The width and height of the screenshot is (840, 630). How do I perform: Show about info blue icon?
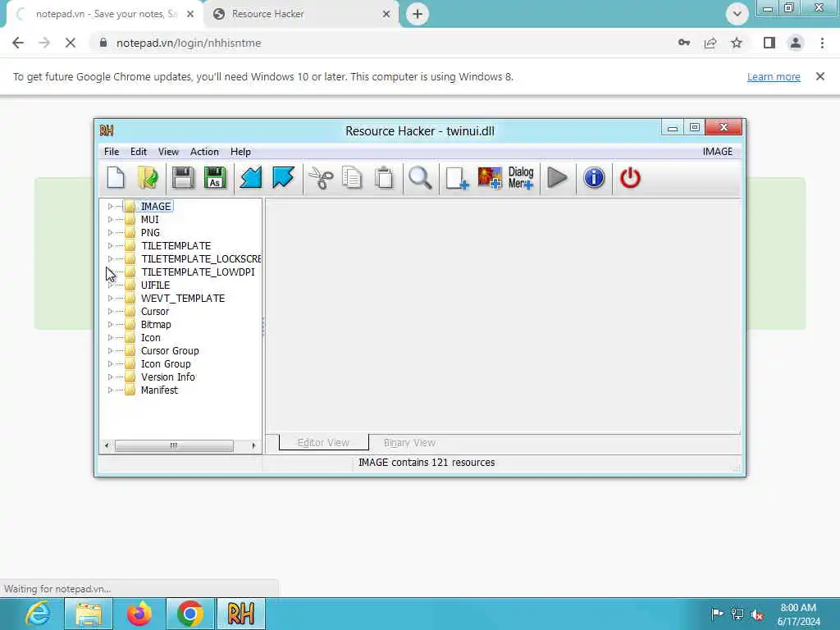[594, 178]
